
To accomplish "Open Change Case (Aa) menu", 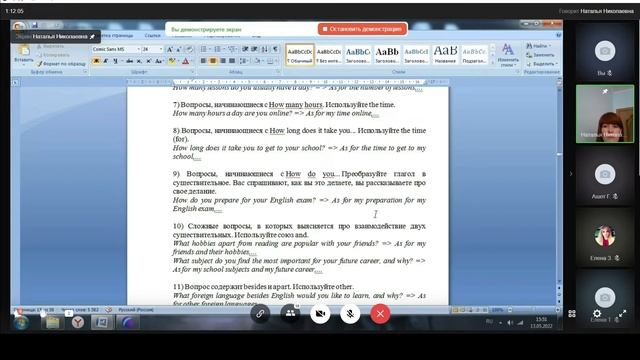I will click(x=159, y=61).
